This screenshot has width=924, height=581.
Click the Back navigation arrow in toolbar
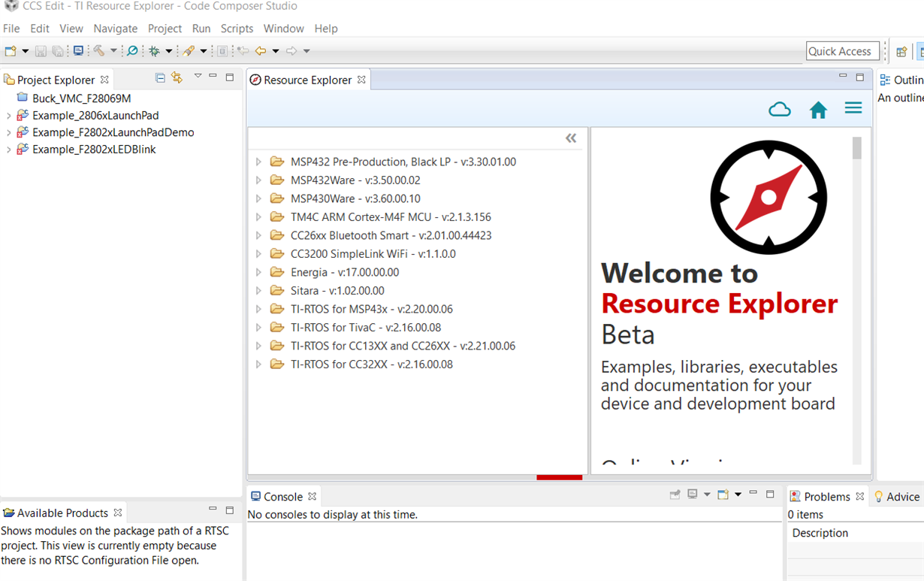[261, 51]
